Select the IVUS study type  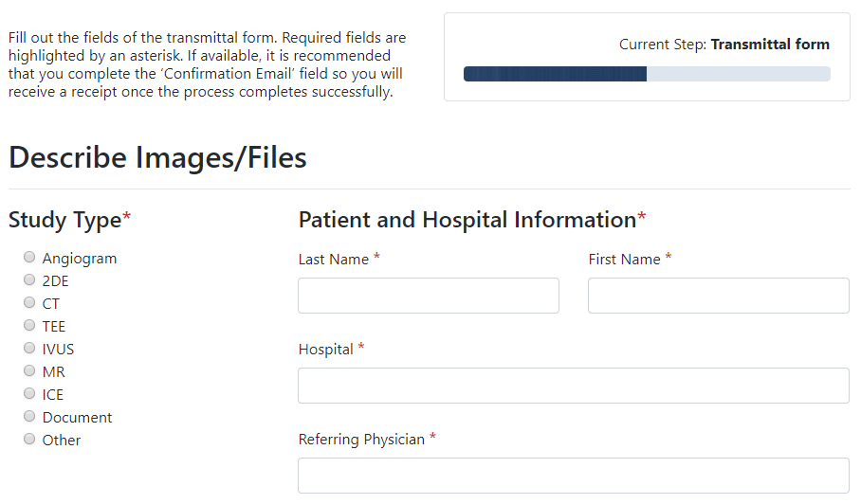(29, 349)
